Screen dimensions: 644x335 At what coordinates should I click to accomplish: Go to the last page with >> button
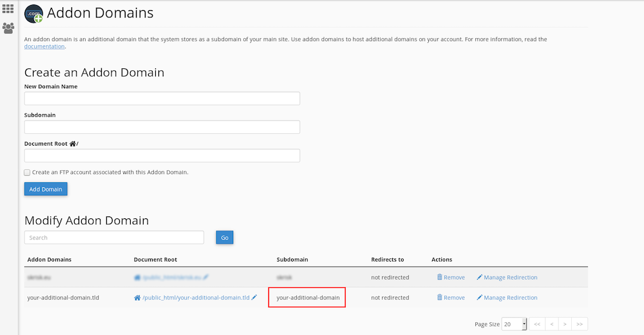click(x=580, y=324)
